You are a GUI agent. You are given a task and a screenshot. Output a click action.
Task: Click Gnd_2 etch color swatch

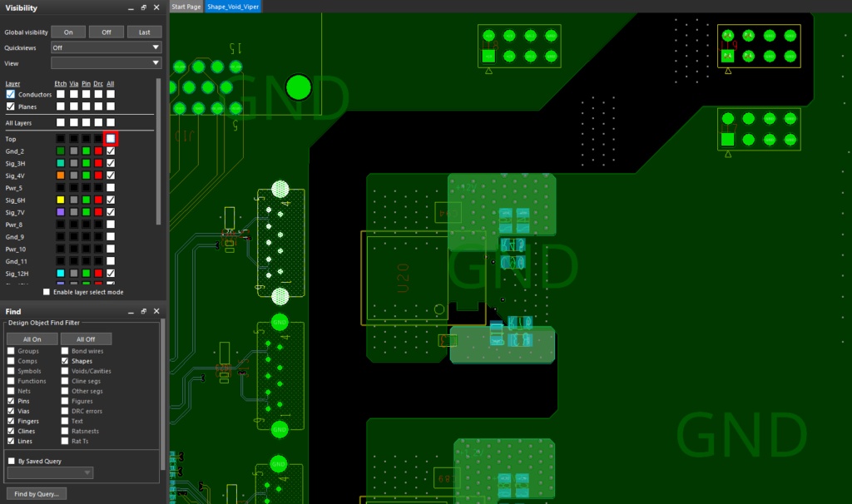(x=60, y=151)
